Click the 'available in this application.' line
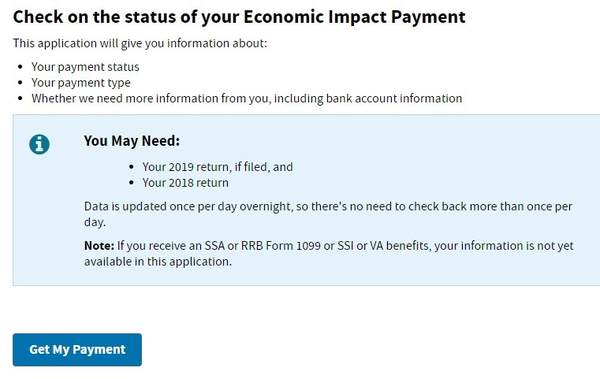 158,261
